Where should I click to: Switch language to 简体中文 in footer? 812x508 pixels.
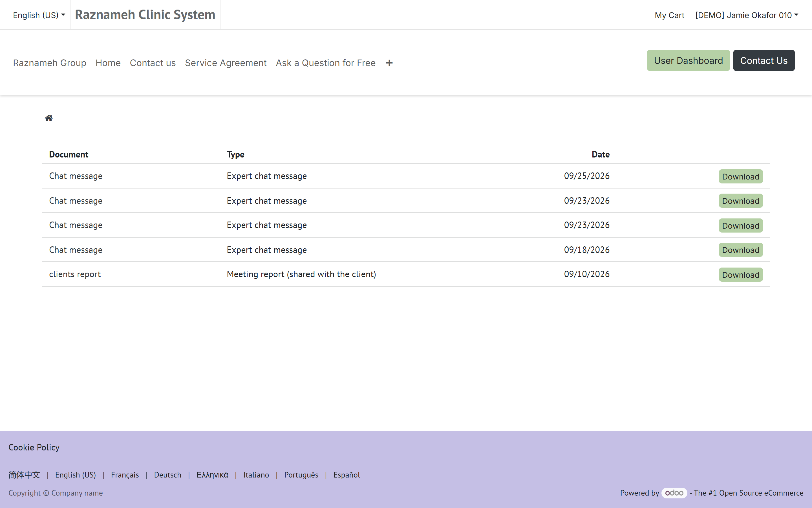coord(24,475)
